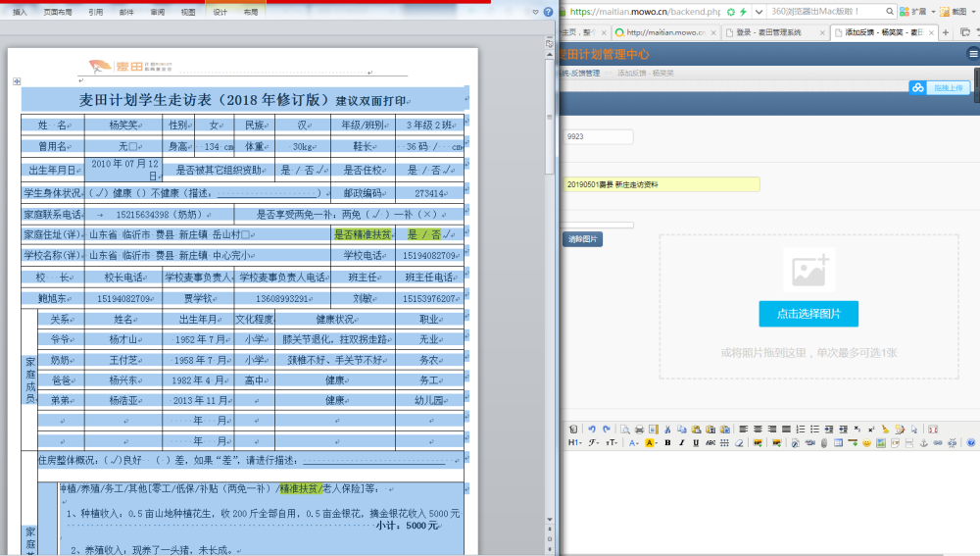
Task: Open the 引用 ribbon tab
Action: 96,12
